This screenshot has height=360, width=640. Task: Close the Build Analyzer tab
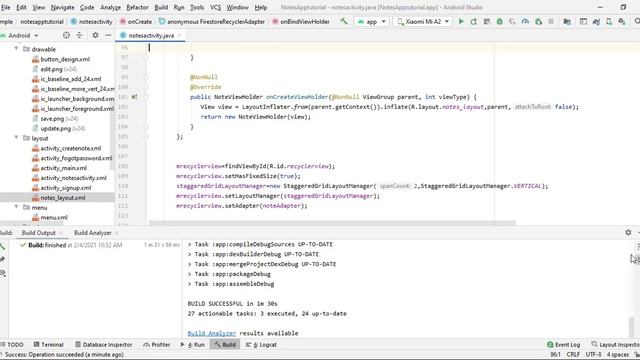117,233
